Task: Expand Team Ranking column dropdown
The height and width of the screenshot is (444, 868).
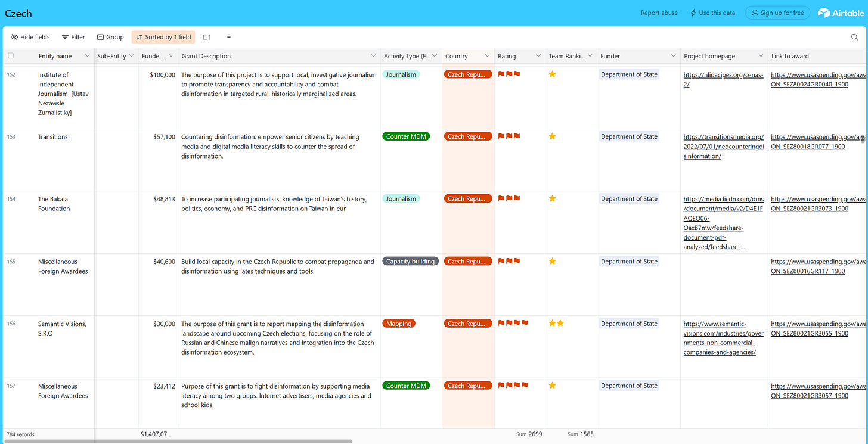Action: coord(590,56)
